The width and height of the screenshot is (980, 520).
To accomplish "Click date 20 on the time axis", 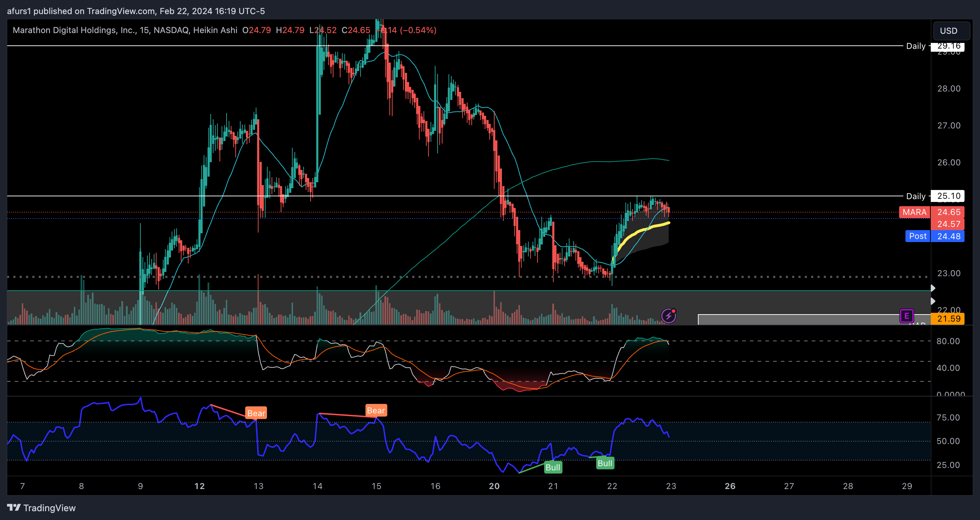I will (494, 486).
